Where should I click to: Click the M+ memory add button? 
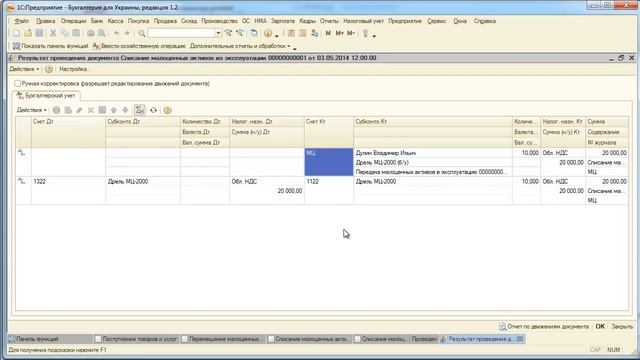coord(340,33)
